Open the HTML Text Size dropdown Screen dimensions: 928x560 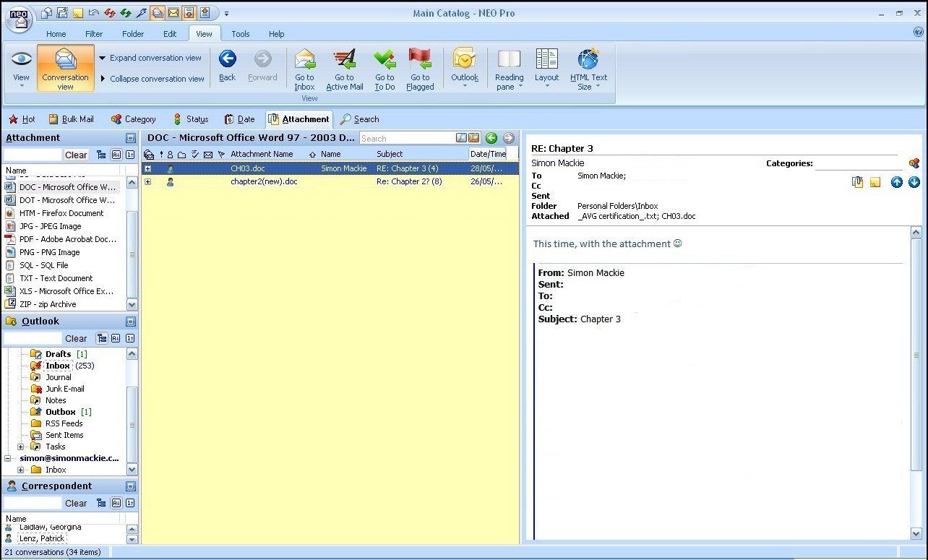pyautogui.click(x=588, y=69)
